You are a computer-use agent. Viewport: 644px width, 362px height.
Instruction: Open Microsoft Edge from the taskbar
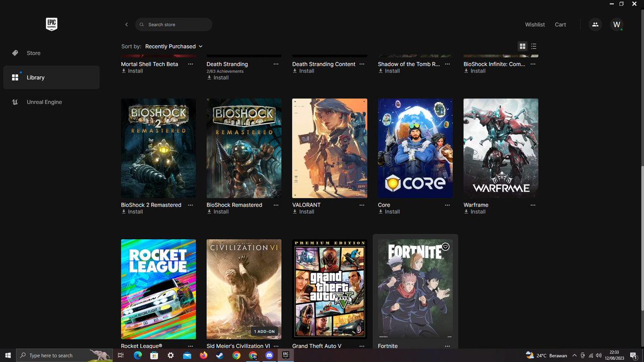click(137, 355)
